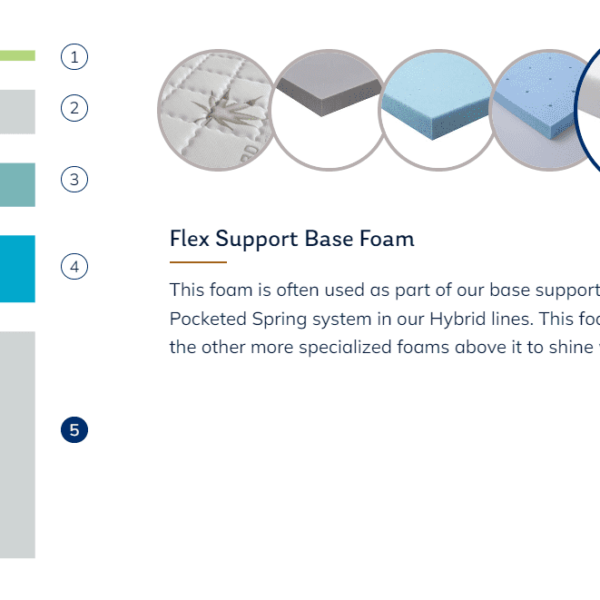Click the foam description paragraph text
Image resolution: width=600 pixels, height=600 pixels.
pyautogui.click(x=385, y=318)
